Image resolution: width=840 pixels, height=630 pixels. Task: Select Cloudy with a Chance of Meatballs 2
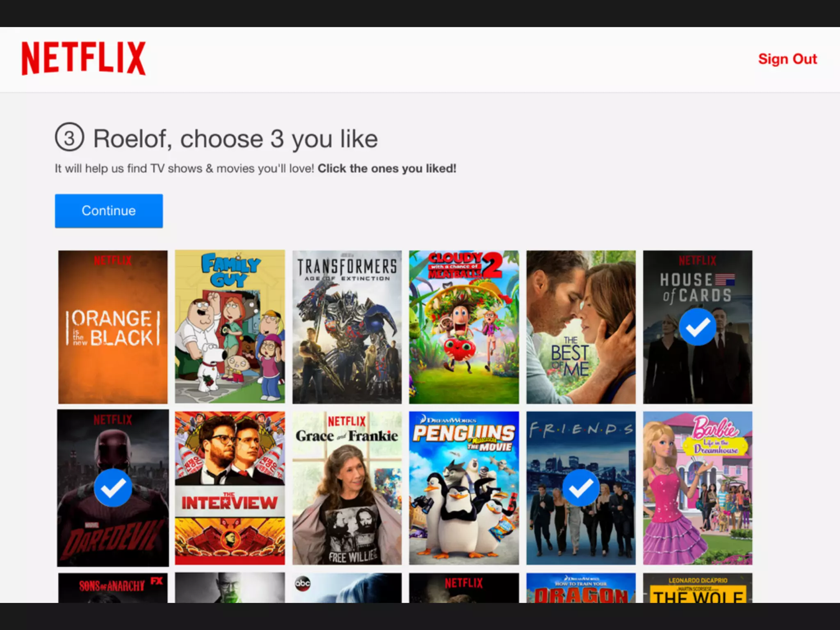(464, 327)
